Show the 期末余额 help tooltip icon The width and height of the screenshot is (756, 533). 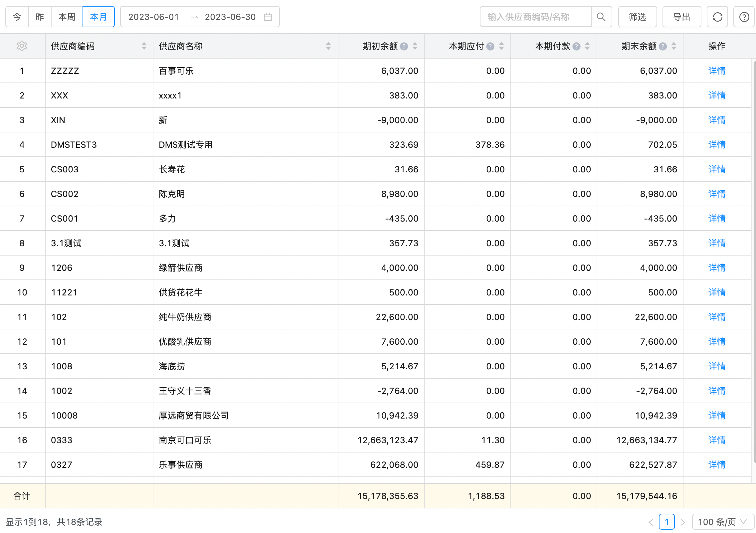pos(663,46)
